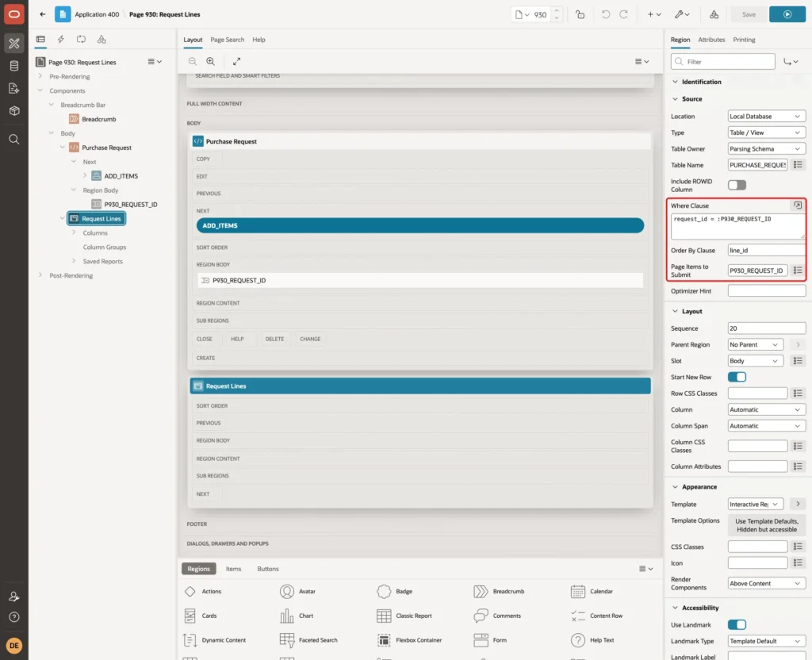Open Table Name list of values
This screenshot has width=812, height=660.
[x=798, y=165]
